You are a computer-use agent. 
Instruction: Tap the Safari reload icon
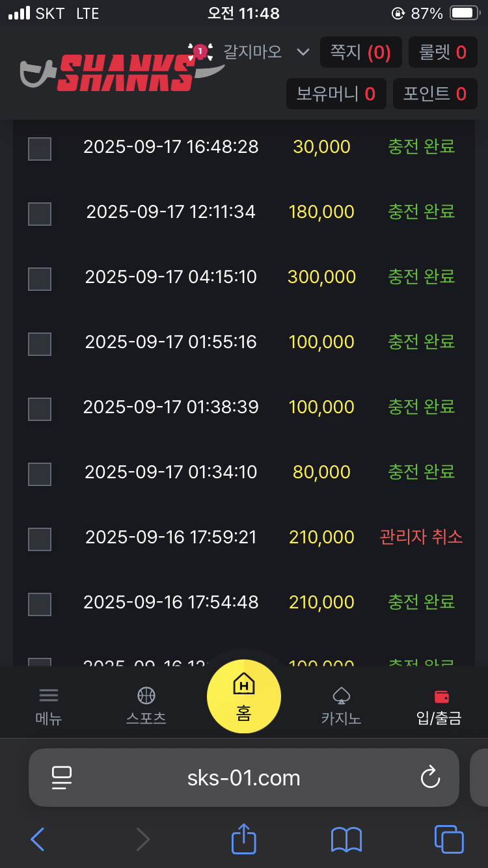[430, 778]
